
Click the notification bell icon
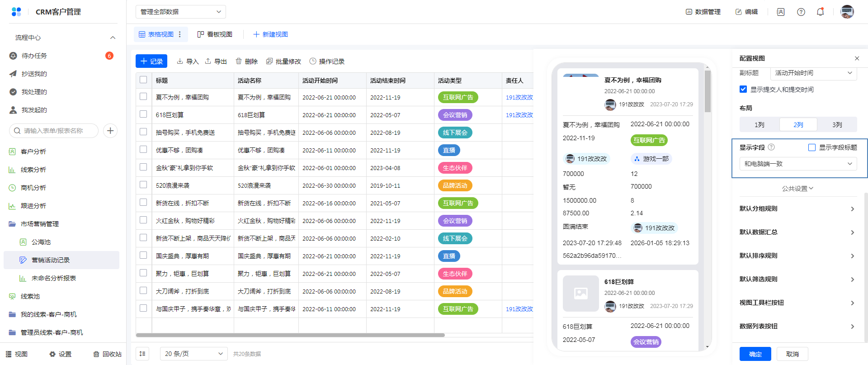(820, 12)
